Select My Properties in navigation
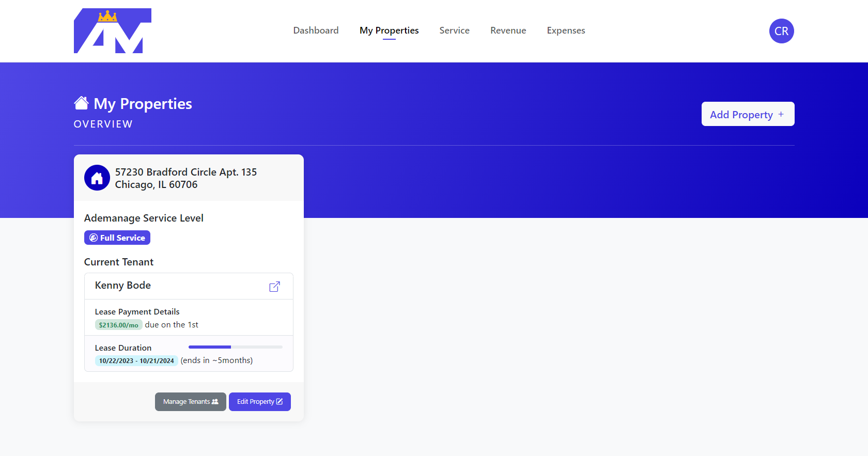This screenshot has width=868, height=456. coord(389,30)
